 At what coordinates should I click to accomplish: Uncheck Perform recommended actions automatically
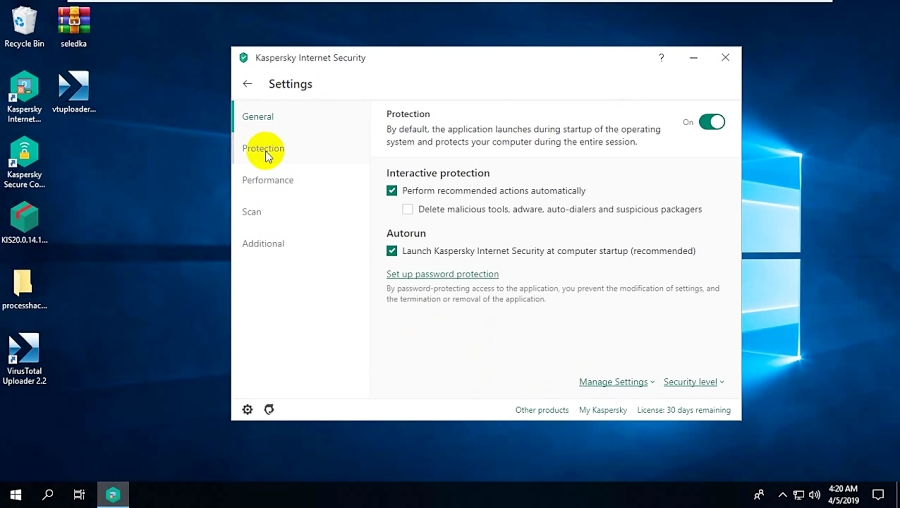[x=391, y=191]
